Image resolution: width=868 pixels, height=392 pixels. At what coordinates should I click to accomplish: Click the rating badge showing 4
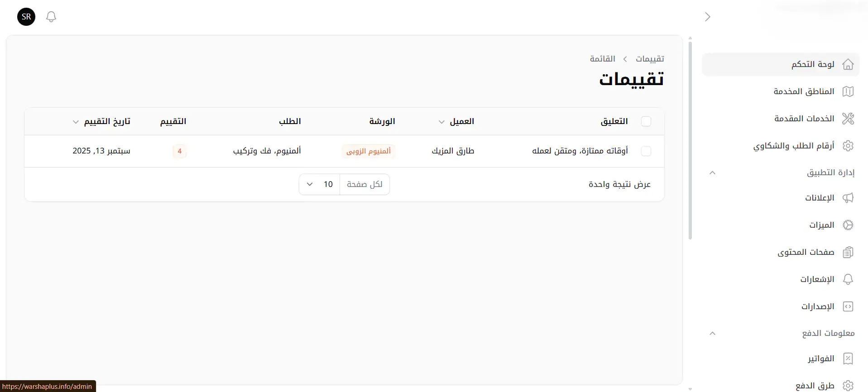(180, 151)
